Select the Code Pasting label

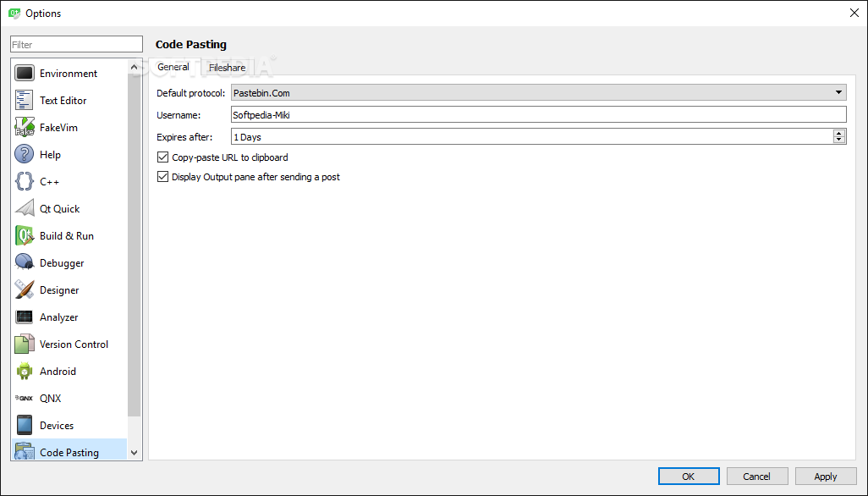coord(69,452)
